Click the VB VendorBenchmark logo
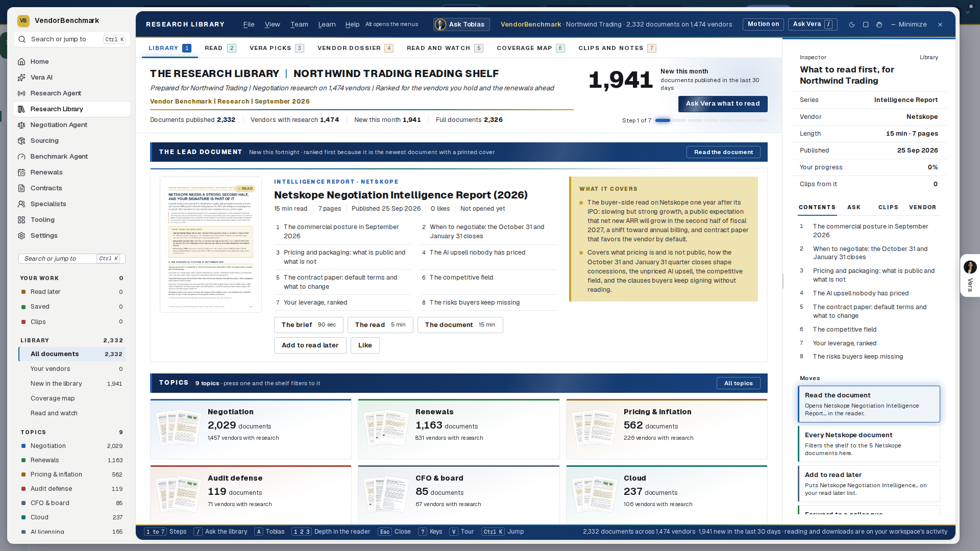The width and height of the screenshot is (980, 551). click(23, 20)
